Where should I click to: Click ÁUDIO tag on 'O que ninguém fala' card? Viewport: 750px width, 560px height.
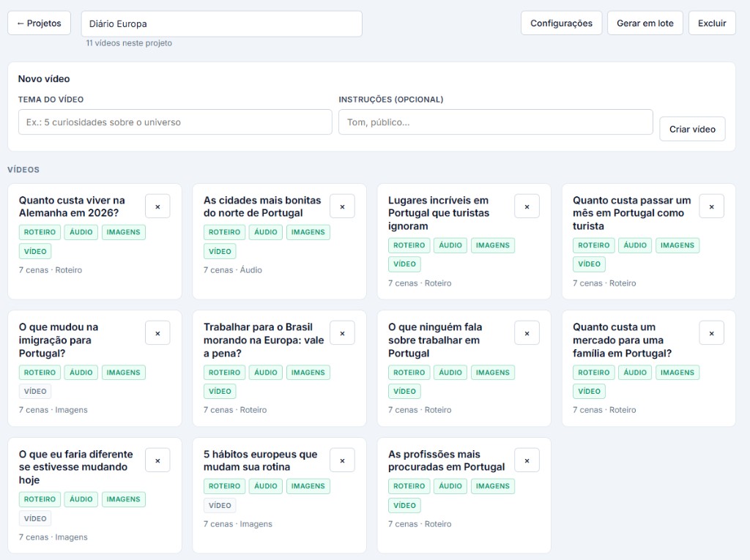[x=450, y=372]
